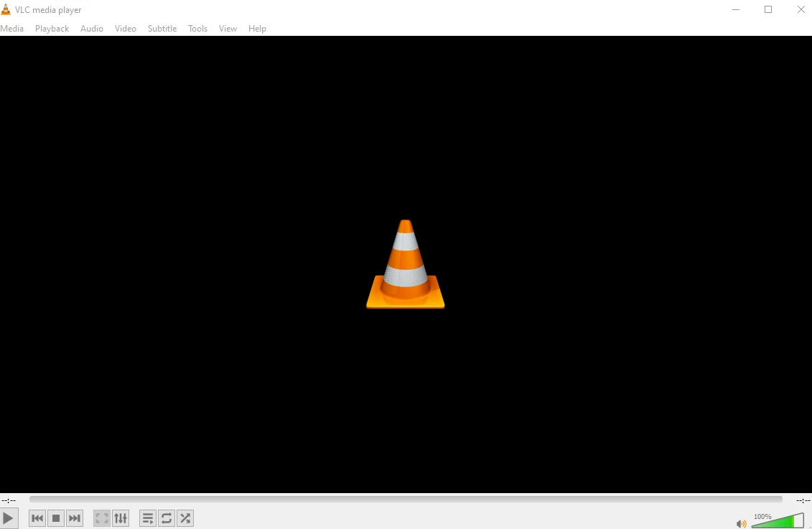Open the Tools menu

pos(197,28)
